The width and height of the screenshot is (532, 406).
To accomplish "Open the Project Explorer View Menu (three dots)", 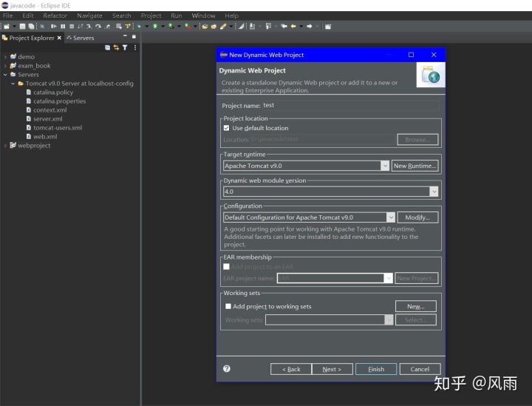I will pyautogui.click(x=135, y=47).
